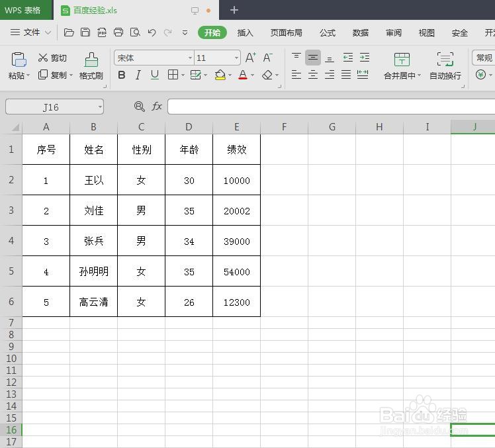
Task: Click the WPS 表格 home button
Action: click(x=26, y=10)
